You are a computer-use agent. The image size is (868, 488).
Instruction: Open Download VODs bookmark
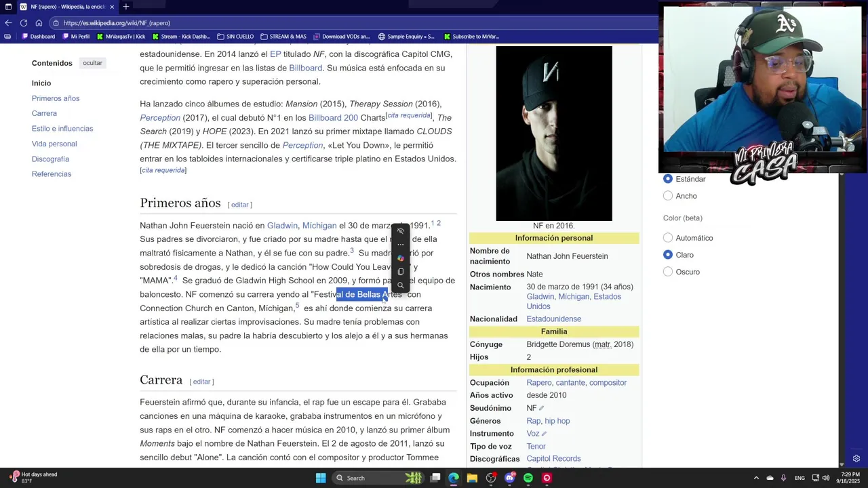(x=342, y=37)
